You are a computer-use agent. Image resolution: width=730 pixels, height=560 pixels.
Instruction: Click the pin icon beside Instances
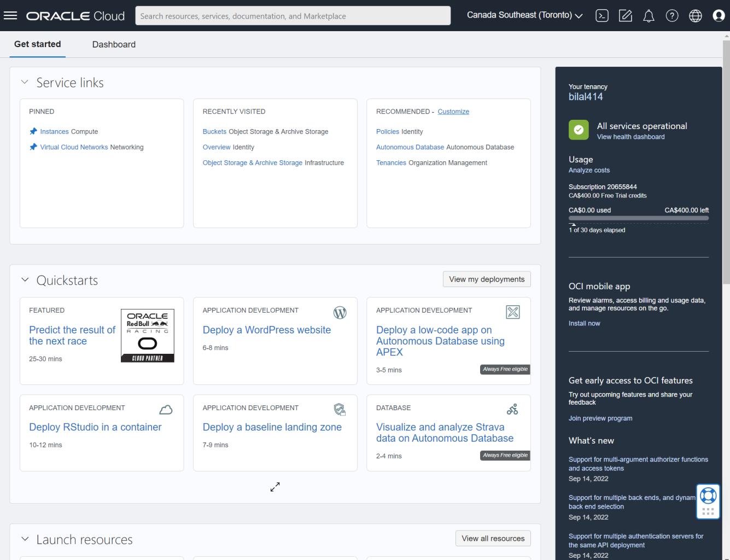33,131
